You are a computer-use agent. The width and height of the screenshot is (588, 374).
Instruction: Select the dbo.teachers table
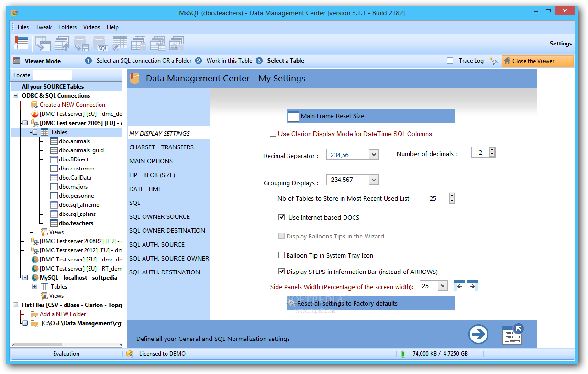(76, 223)
